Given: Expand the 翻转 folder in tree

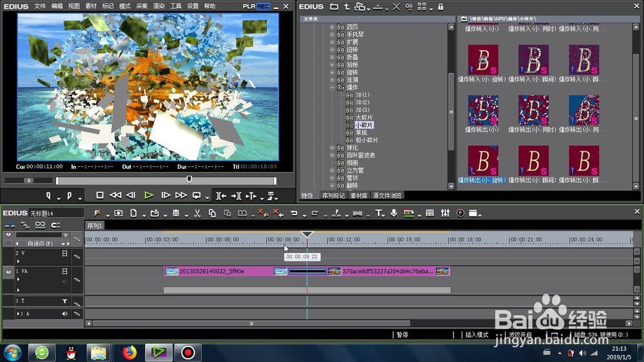Looking at the screenshot, I should pyautogui.click(x=332, y=186).
